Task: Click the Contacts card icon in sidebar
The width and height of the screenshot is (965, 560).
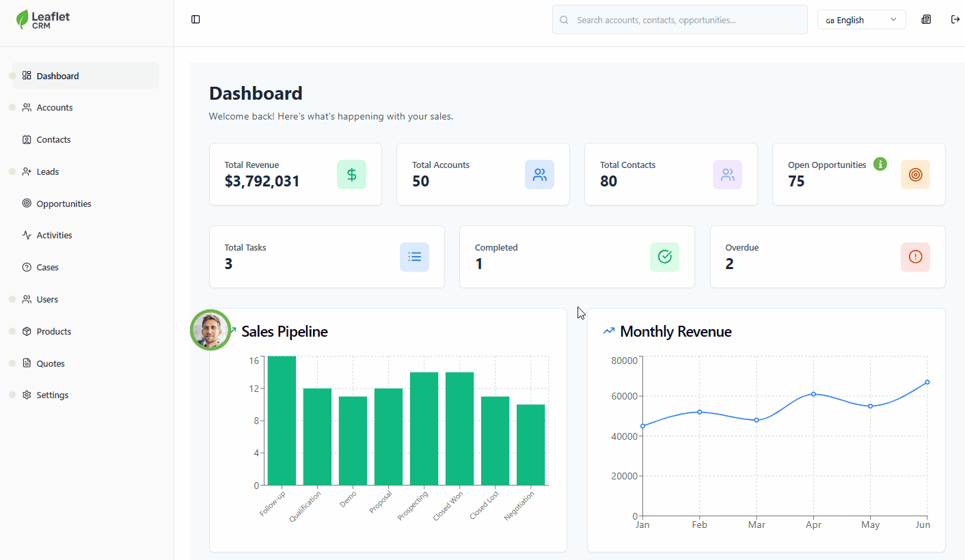Action: point(27,139)
